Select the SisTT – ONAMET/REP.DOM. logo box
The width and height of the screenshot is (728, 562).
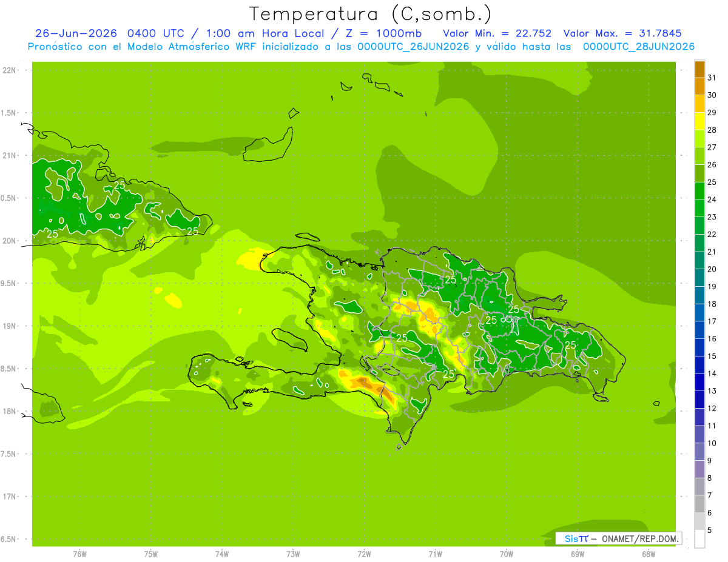[618, 538]
